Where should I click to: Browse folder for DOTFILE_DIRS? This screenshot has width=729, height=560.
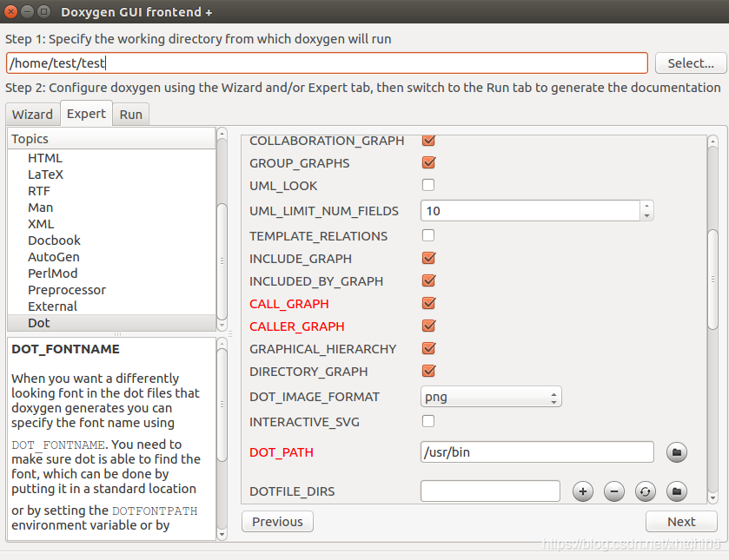[677, 491]
